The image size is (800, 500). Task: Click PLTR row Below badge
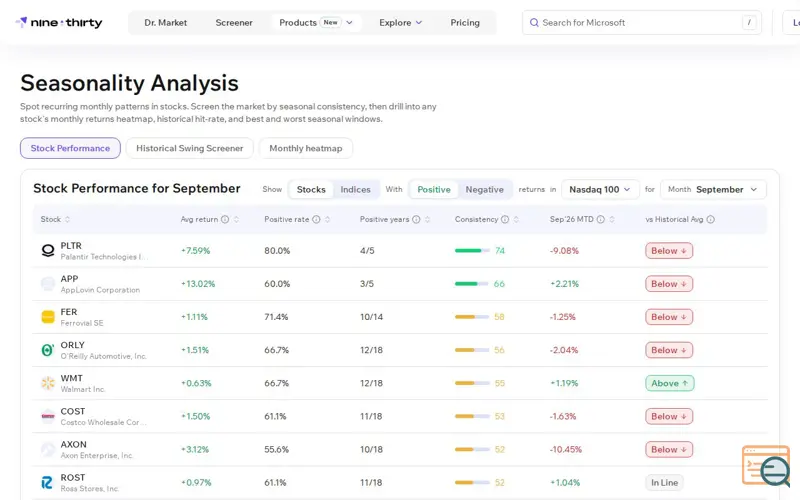669,251
